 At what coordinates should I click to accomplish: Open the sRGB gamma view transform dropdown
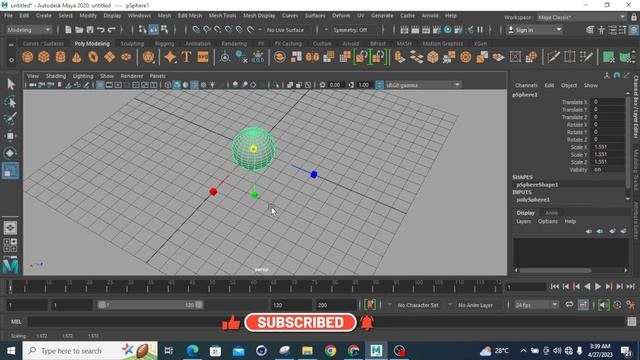422,85
